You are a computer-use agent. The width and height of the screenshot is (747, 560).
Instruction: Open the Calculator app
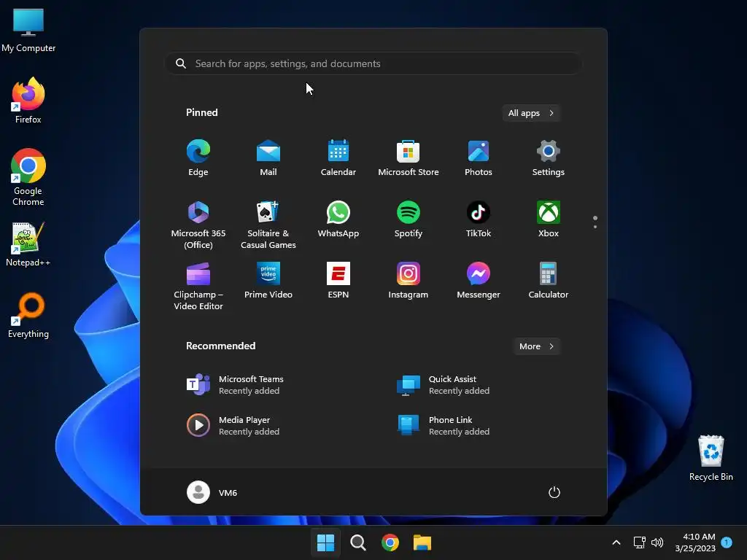point(549,281)
